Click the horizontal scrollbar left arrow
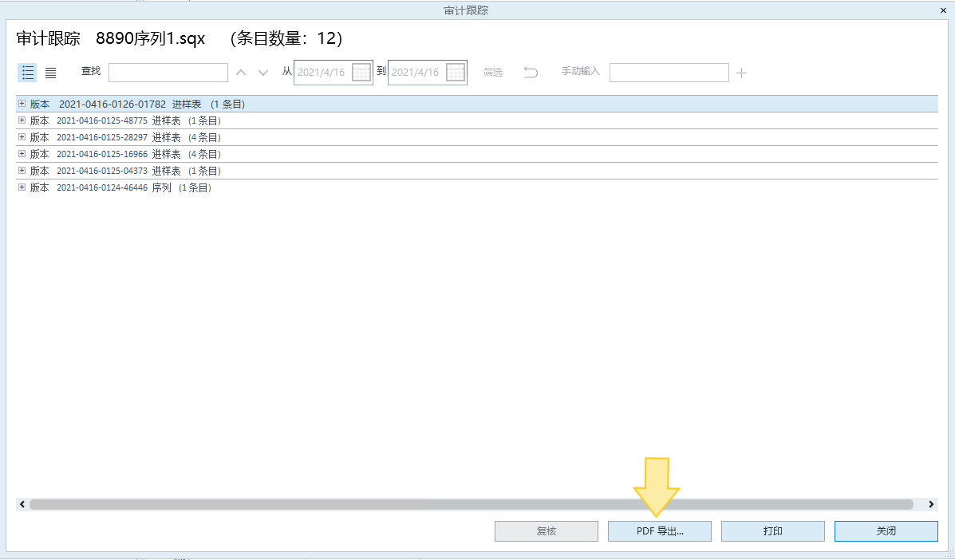 coord(22,504)
